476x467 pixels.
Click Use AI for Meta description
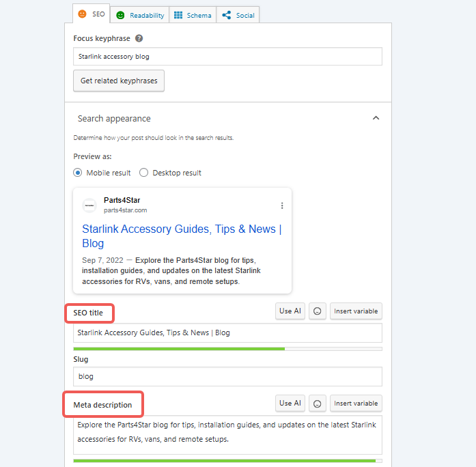(290, 404)
